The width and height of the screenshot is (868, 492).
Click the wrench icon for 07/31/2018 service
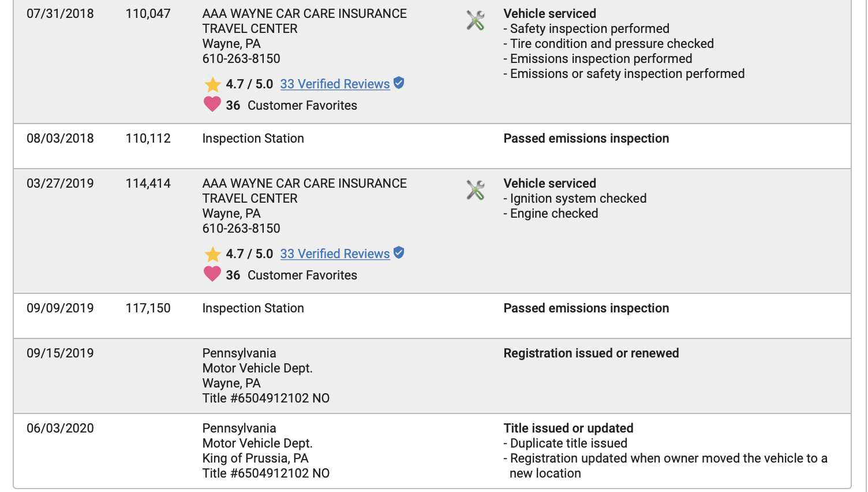475,21
